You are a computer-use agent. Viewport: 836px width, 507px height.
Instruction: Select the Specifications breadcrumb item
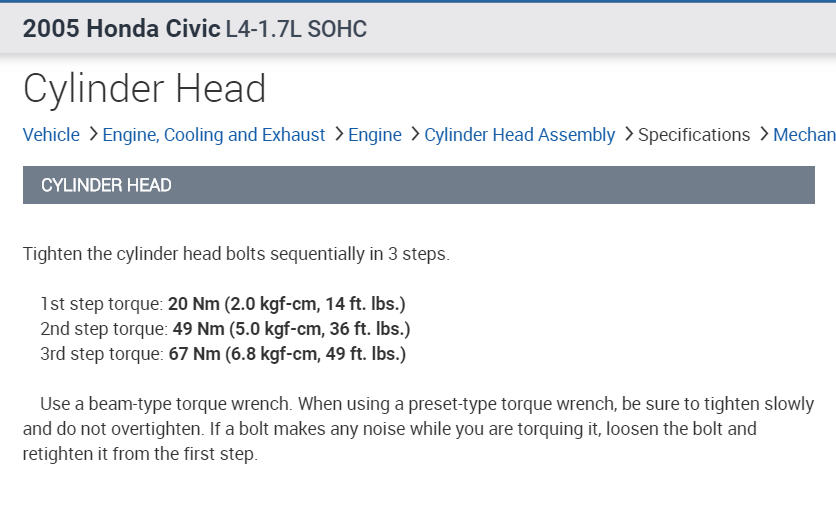(694, 135)
